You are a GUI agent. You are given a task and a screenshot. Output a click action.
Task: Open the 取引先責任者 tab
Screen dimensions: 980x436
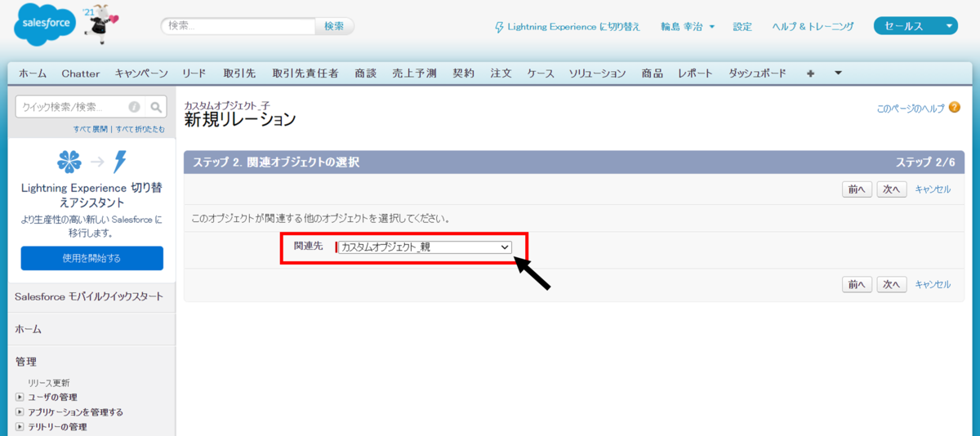(305, 73)
